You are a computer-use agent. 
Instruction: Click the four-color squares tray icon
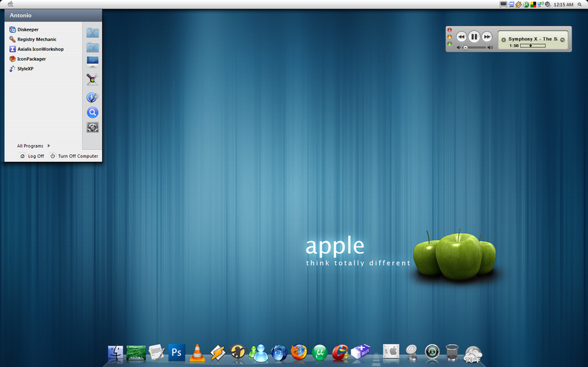(533, 5)
